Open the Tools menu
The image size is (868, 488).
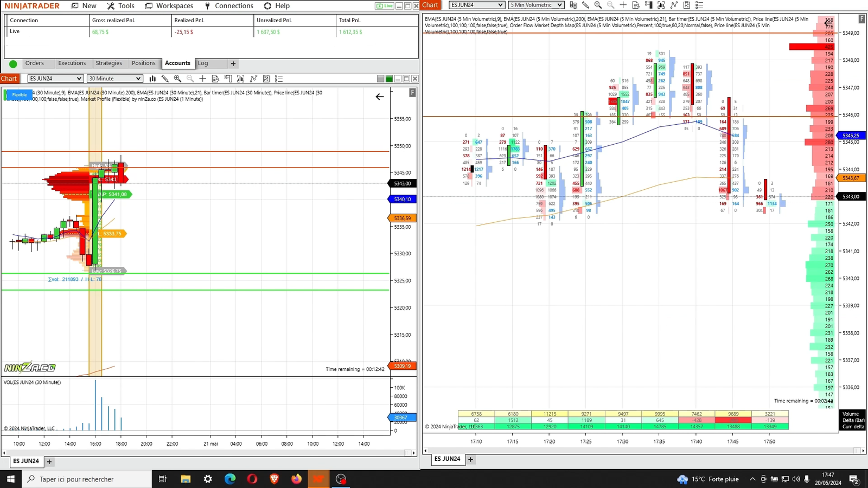[120, 5]
